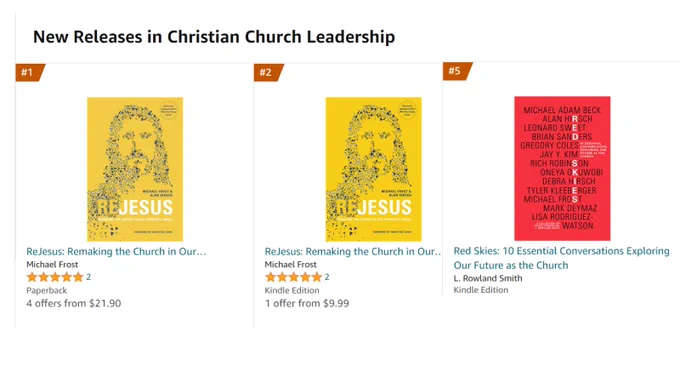Viewport: 680px width, 383px height.
Task: Click New Releases in Christian Church Leadership heading
Action: [x=214, y=37]
